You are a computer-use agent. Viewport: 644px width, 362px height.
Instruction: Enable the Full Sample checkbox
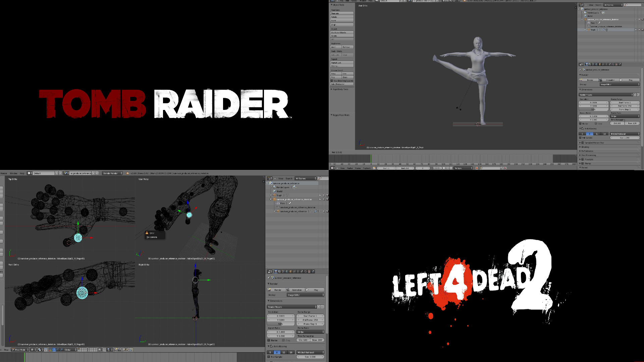coord(269,357)
